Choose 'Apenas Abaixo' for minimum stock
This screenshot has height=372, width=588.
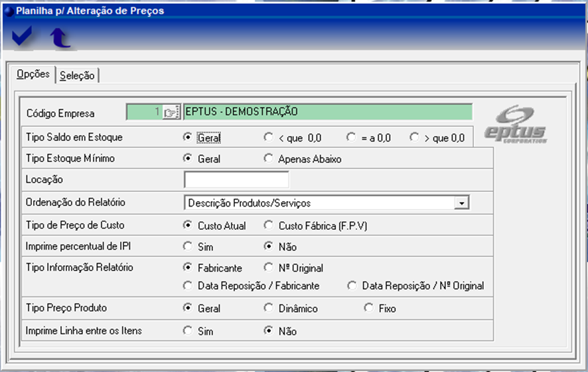(x=268, y=159)
